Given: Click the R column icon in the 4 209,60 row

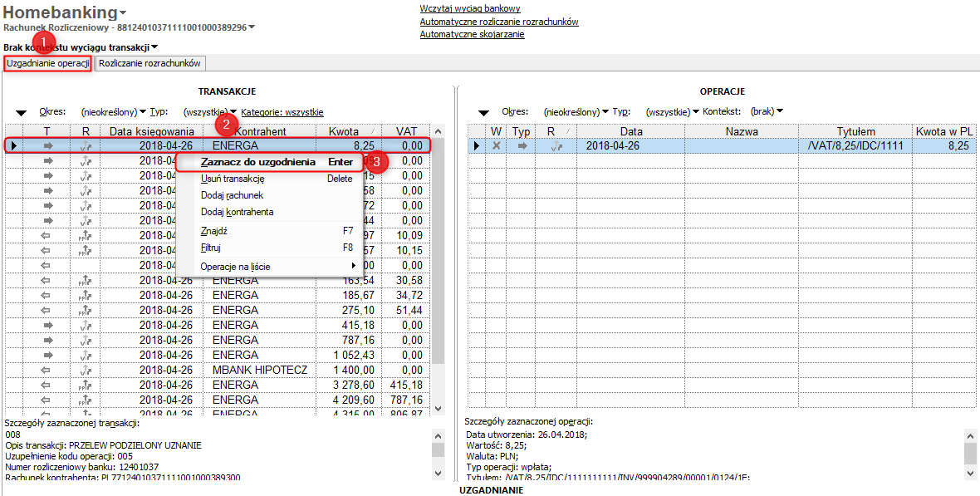Looking at the screenshot, I should pyautogui.click(x=86, y=400).
